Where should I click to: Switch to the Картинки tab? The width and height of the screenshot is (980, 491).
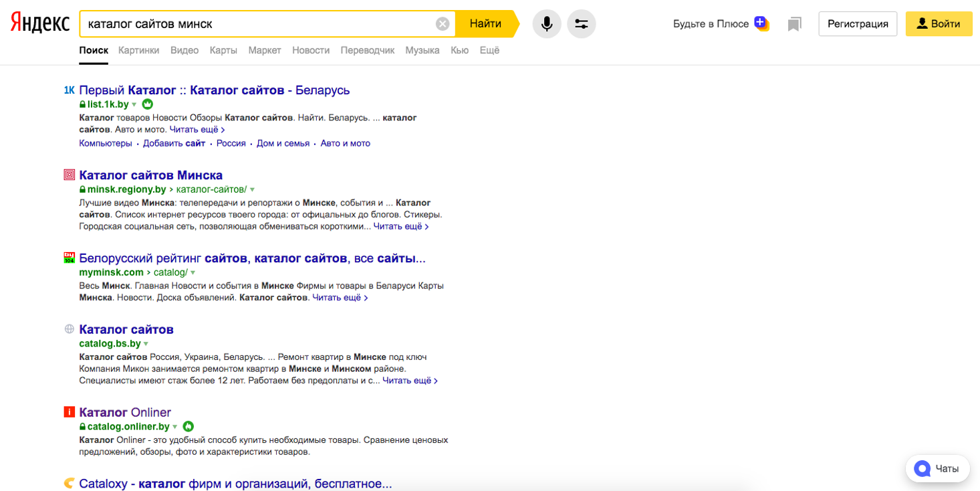[x=139, y=50]
